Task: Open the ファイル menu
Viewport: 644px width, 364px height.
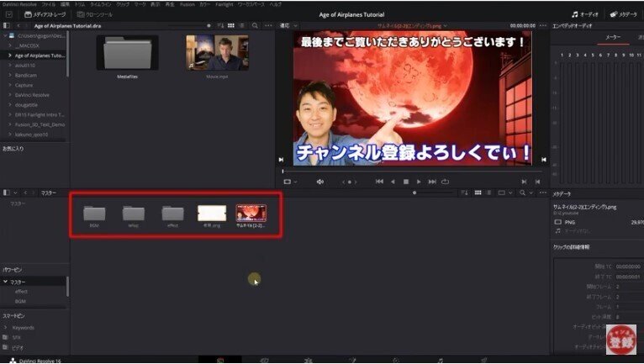Action: (49, 4)
